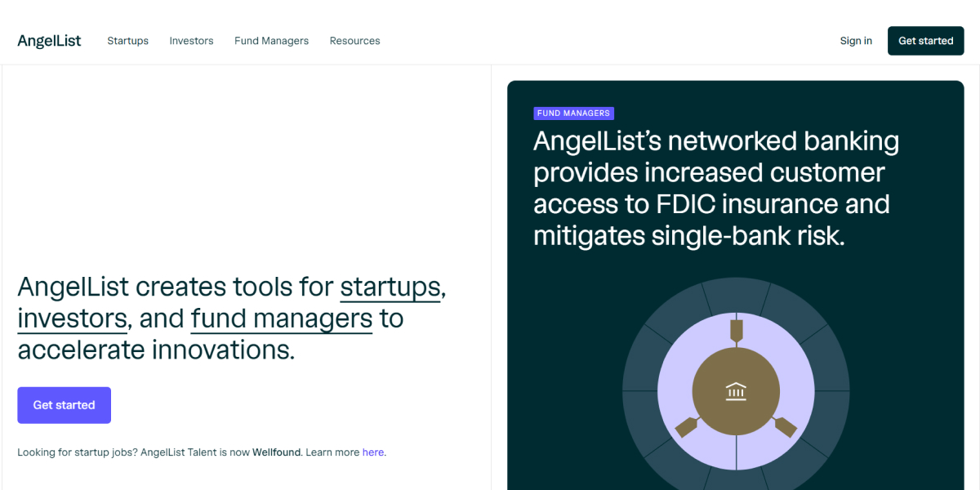
Task: Open the Investors menu
Action: point(191,41)
